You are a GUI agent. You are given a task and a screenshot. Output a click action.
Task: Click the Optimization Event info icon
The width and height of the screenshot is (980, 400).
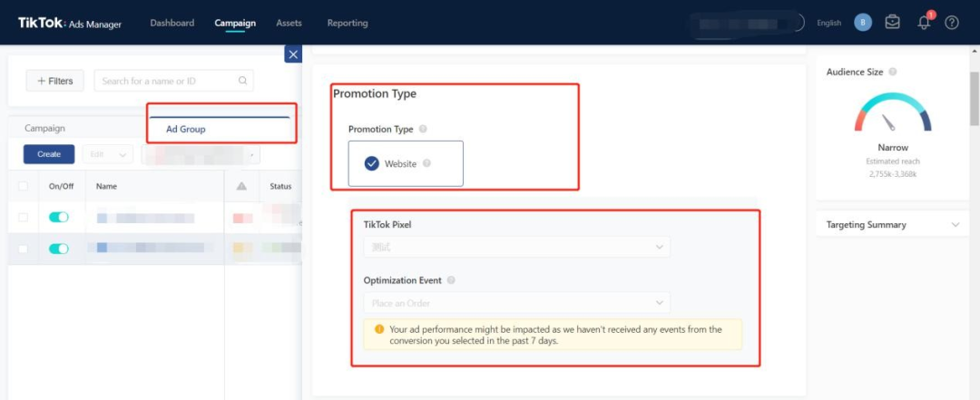pos(451,280)
